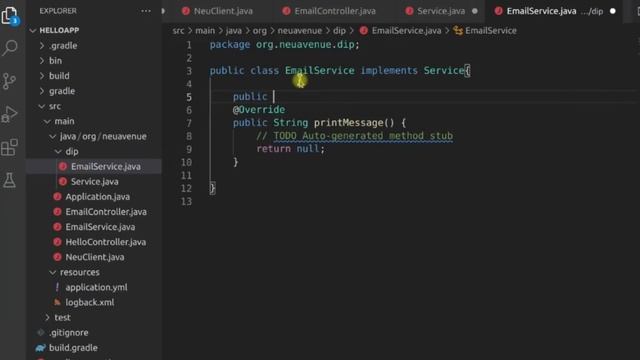Expand the bin folder
Image resolution: width=640 pixels, height=360 pixels.
coord(42,61)
